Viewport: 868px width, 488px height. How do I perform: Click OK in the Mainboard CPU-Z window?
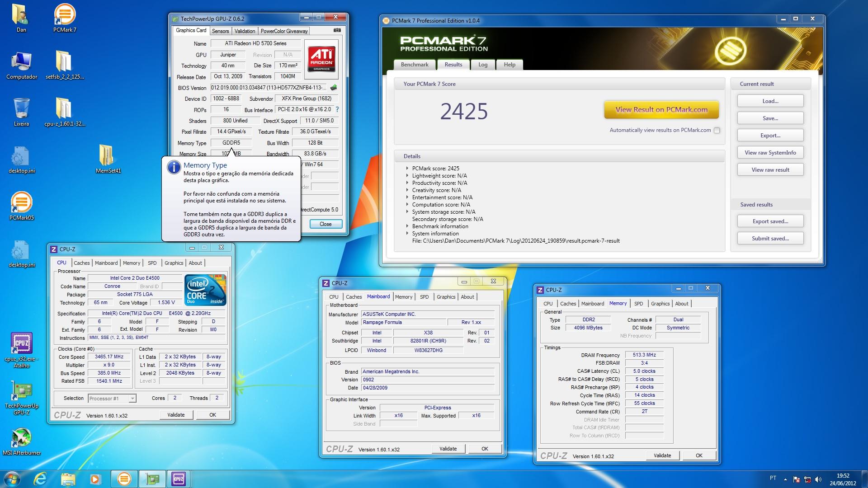[x=485, y=449]
